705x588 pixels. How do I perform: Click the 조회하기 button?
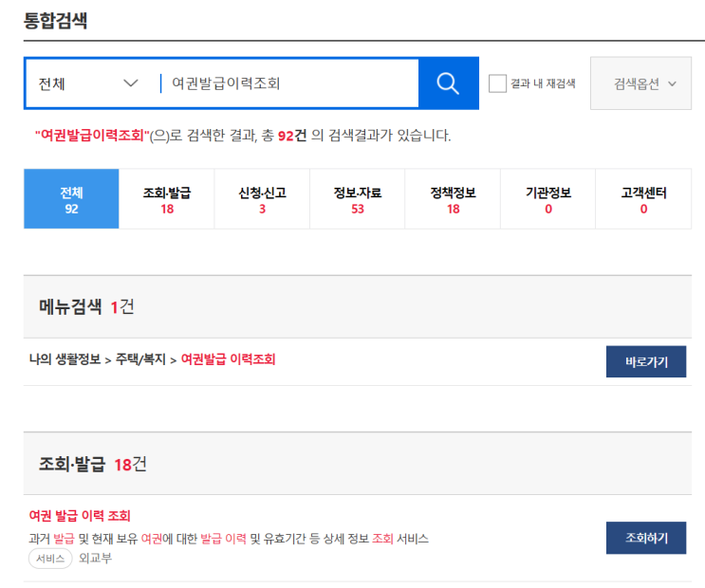pyautogui.click(x=646, y=538)
